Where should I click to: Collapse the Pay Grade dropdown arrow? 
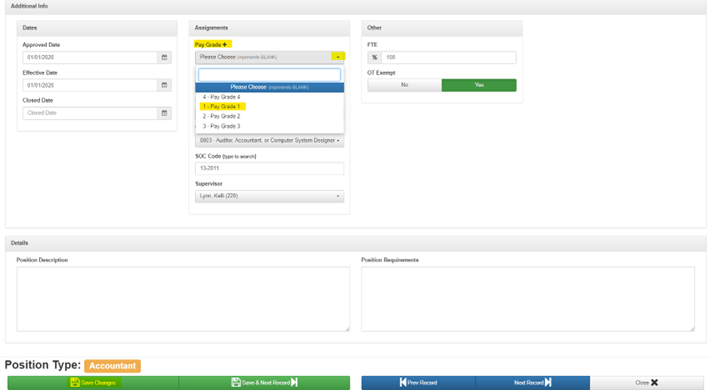(x=338, y=57)
